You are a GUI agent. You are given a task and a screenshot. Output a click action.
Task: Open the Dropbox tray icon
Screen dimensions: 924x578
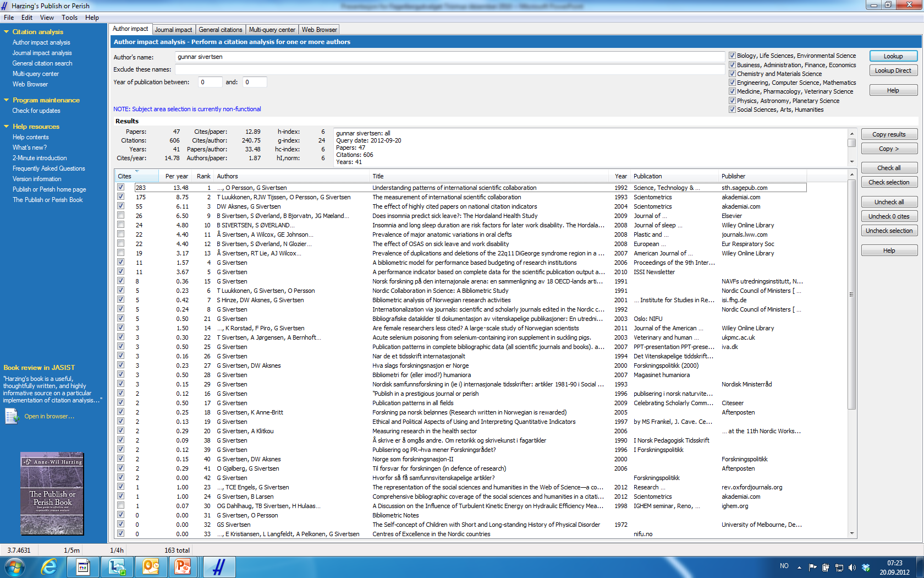tap(866, 567)
